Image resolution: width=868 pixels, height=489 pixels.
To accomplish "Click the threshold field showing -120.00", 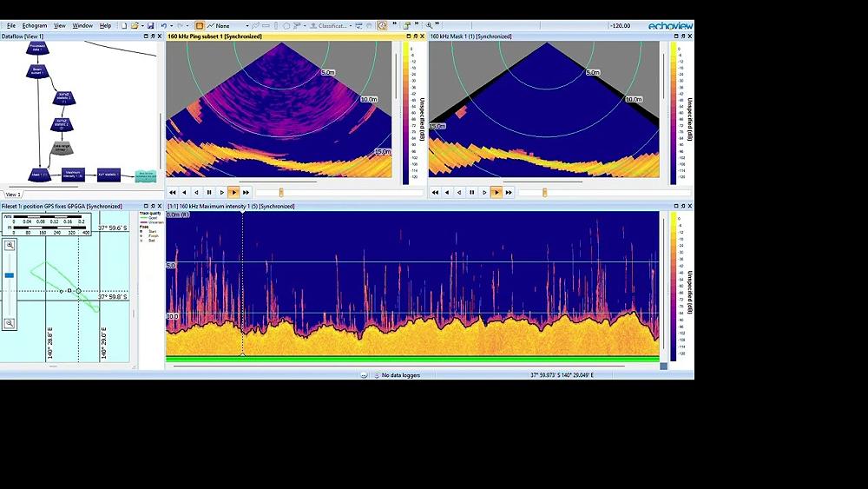I will pyautogui.click(x=621, y=26).
